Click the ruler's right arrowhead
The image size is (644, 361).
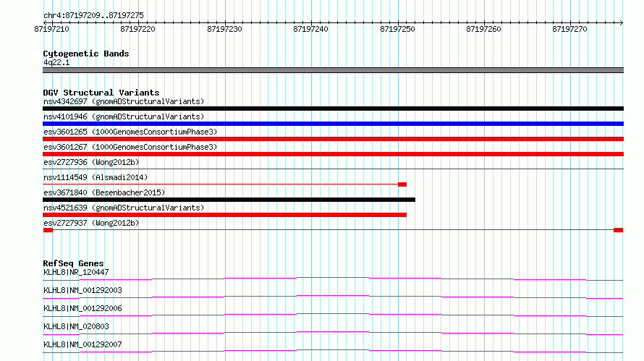click(x=622, y=22)
